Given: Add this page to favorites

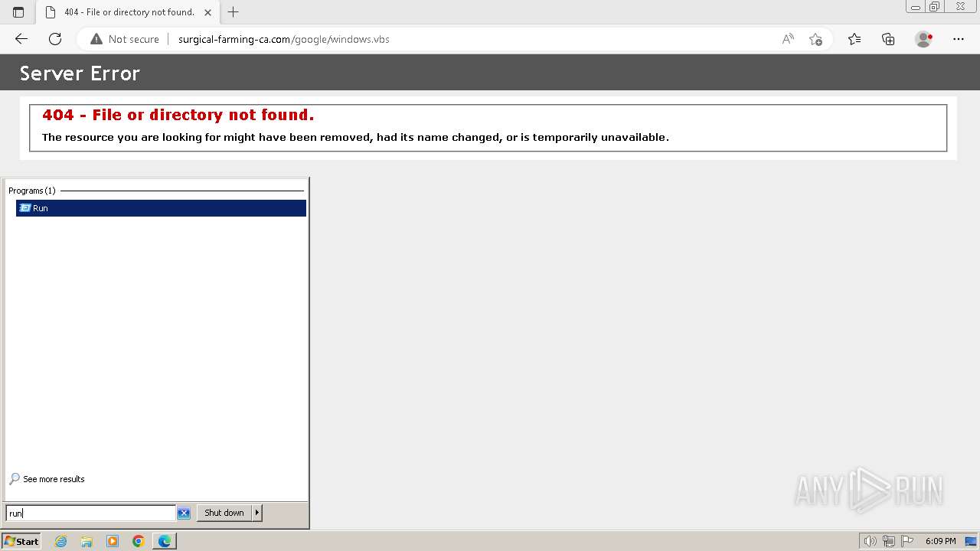Looking at the screenshot, I should click(x=815, y=39).
